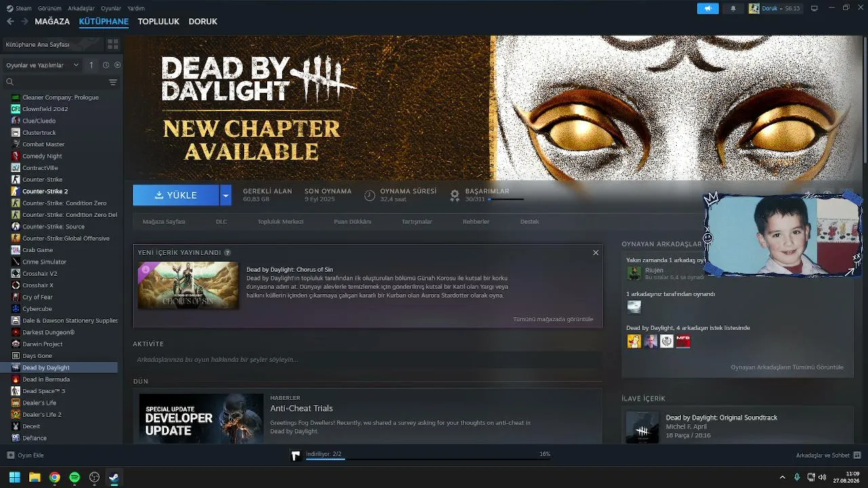Click the Cybercube game icon
The height and width of the screenshot is (488, 868).
[x=16, y=309]
